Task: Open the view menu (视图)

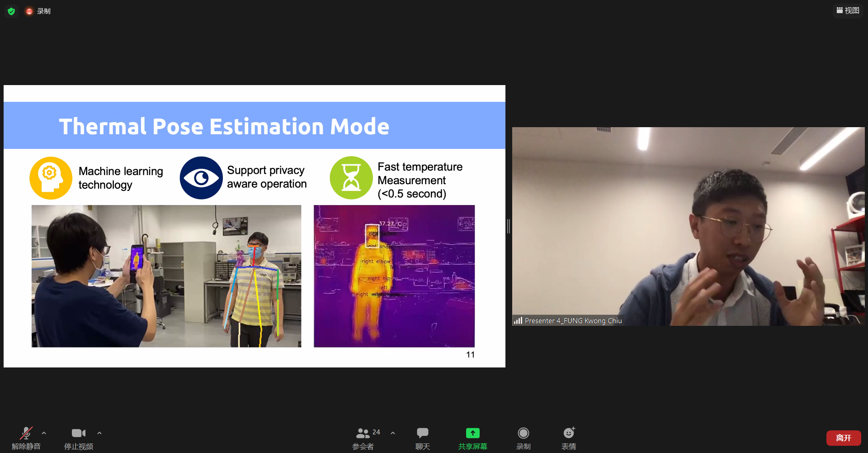Action: (x=848, y=10)
